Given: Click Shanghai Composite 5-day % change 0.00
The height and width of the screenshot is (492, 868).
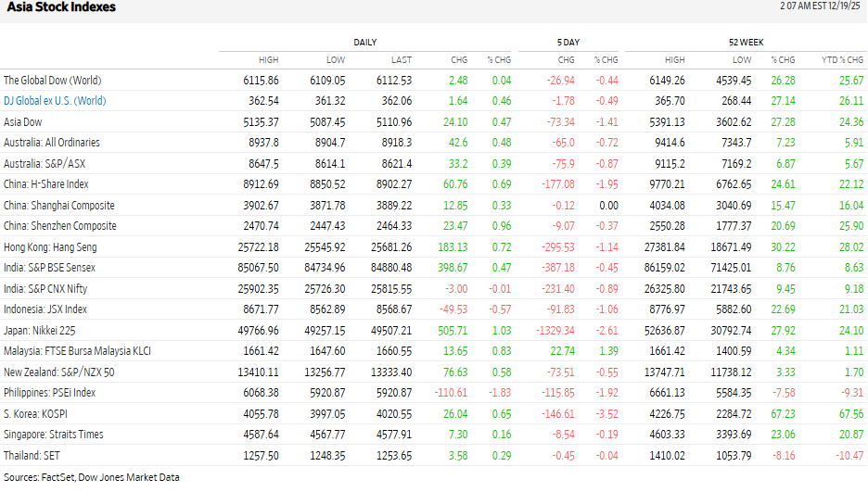Looking at the screenshot, I should pos(609,205).
